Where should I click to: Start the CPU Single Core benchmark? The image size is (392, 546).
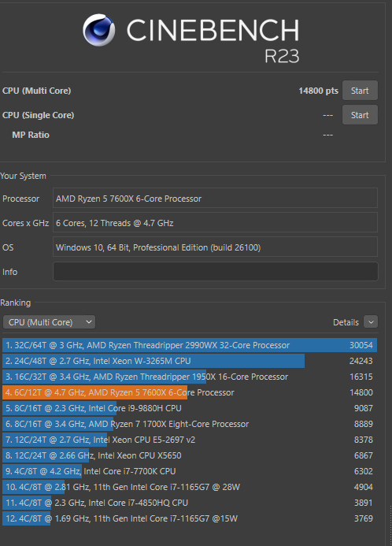tap(360, 115)
